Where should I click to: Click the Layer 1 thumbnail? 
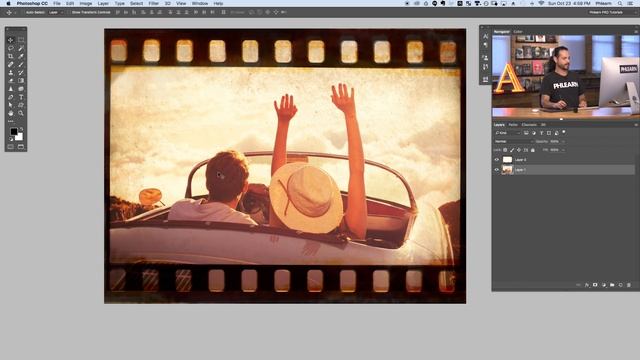tap(507, 169)
